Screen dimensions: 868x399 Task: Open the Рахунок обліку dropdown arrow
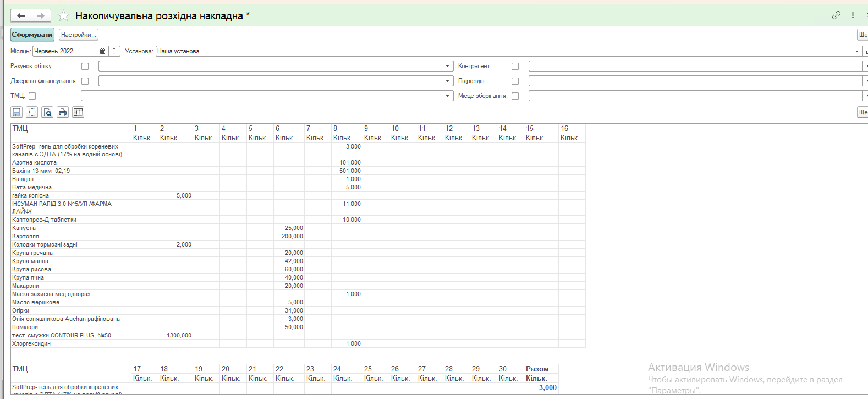coord(448,66)
